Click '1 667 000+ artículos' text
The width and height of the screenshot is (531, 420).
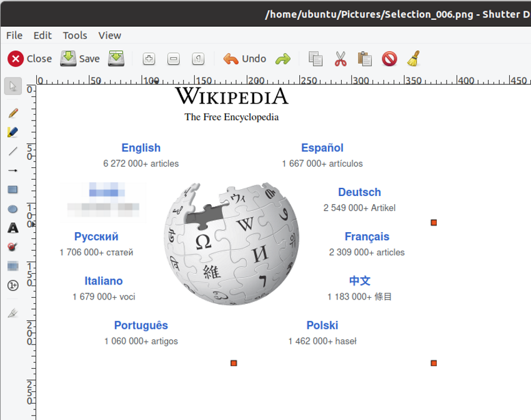click(x=322, y=164)
